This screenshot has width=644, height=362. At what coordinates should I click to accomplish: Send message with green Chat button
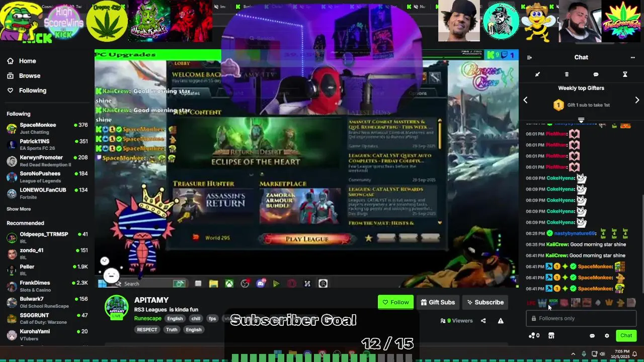626,335
